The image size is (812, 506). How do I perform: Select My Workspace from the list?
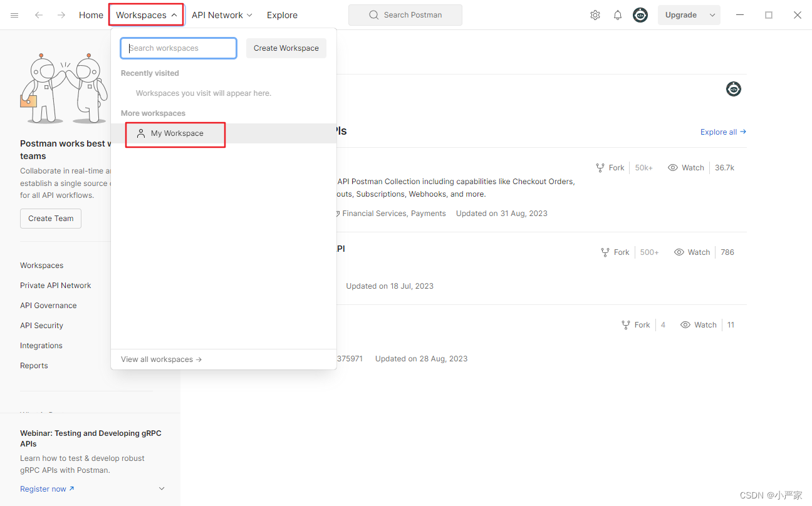click(x=224, y=133)
